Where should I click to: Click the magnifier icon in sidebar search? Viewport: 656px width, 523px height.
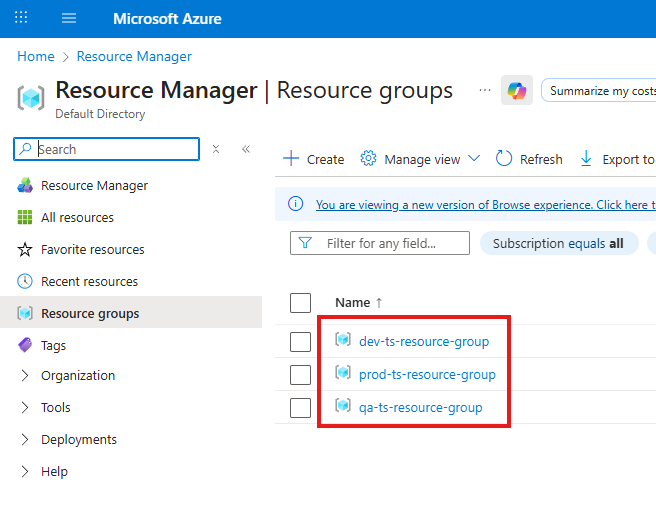click(x=26, y=149)
